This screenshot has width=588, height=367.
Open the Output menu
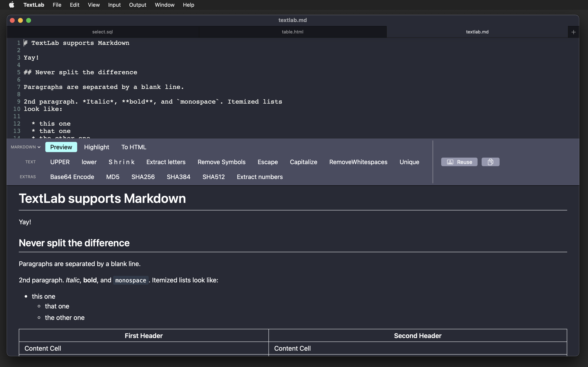click(x=138, y=5)
